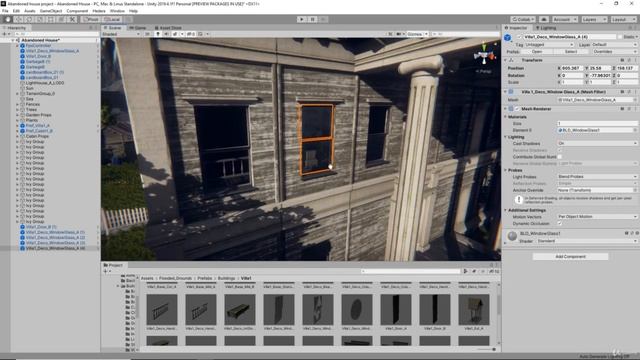Screen dimensions: 640x360
Task: Click the Rotation Y field
Action: click(600, 75)
